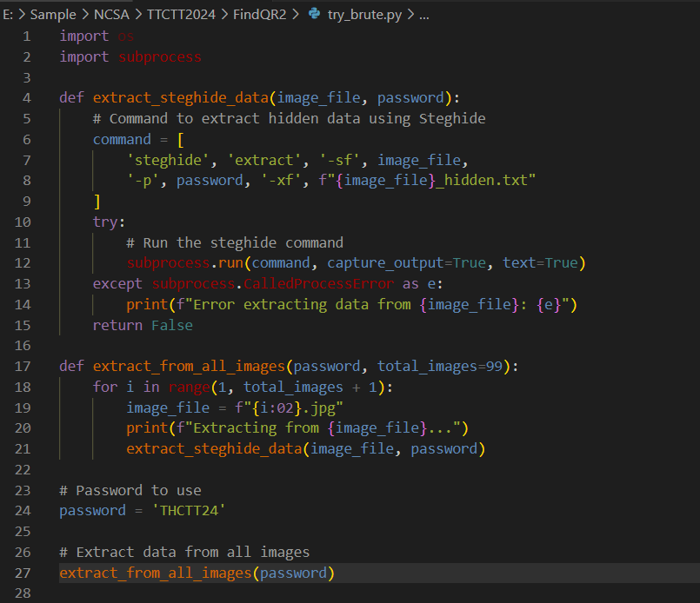Viewport: 700px width, 603px height.
Task: Click 'command' variable on line 6
Action: coord(122,140)
